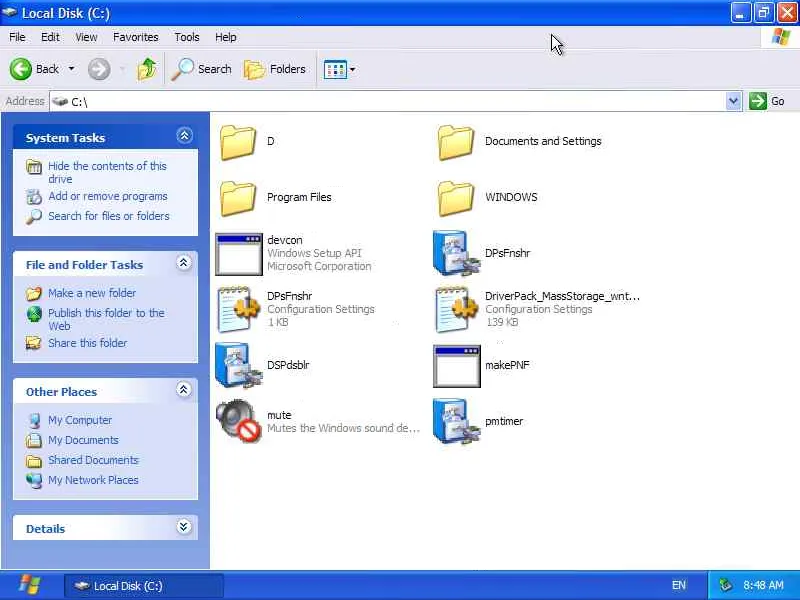
Task: Open the Favorites menu
Action: coord(136,37)
